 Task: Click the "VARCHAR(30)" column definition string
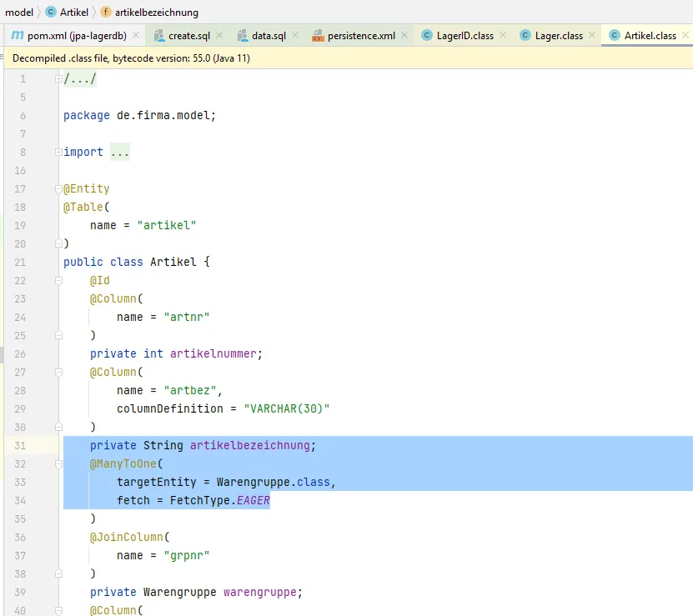(286, 408)
